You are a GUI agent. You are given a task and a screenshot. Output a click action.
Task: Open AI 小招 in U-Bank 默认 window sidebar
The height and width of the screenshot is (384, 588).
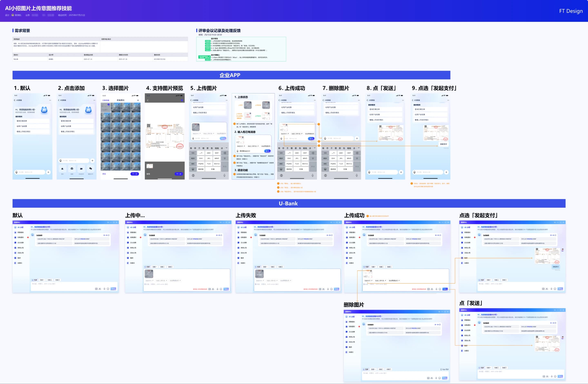click(x=19, y=228)
